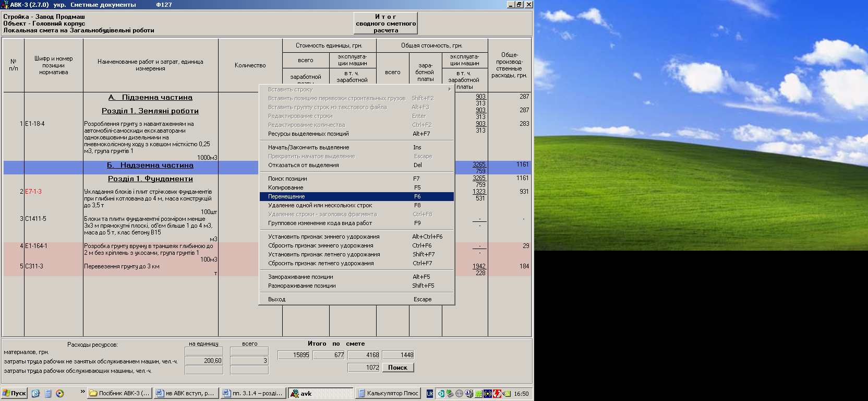868x401 pixels.
Task: Launch Internet Explorer quick launch icon
Action: coord(35,394)
